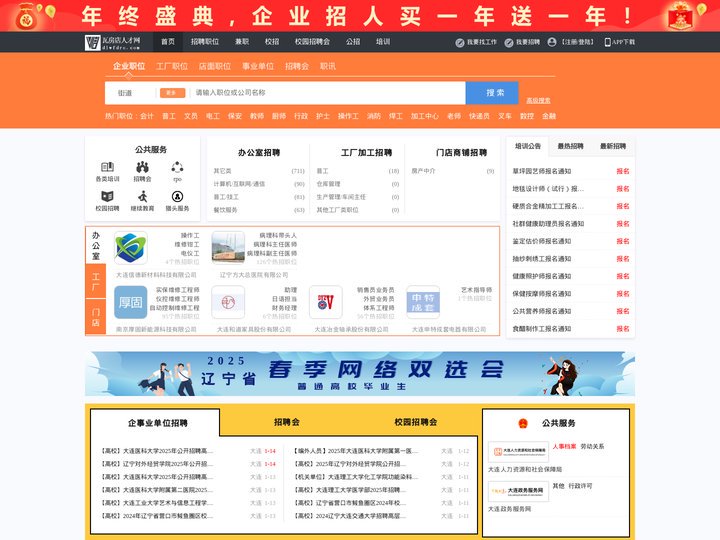Click the job or company search input field
This screenshot has width=720, height=540.
328,93
